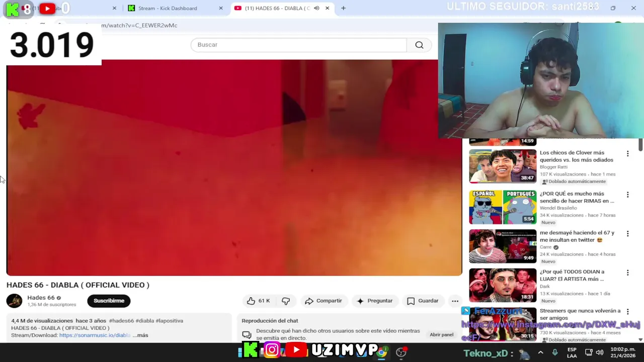Open the Hades 66 channel avatar
Screen dimensions: 644x362
pos(14,301)
